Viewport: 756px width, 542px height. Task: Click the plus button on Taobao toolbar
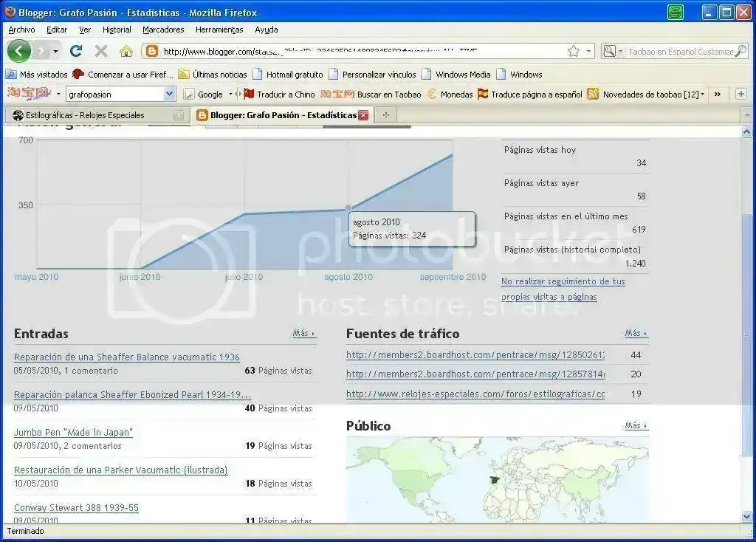[741, 94]
